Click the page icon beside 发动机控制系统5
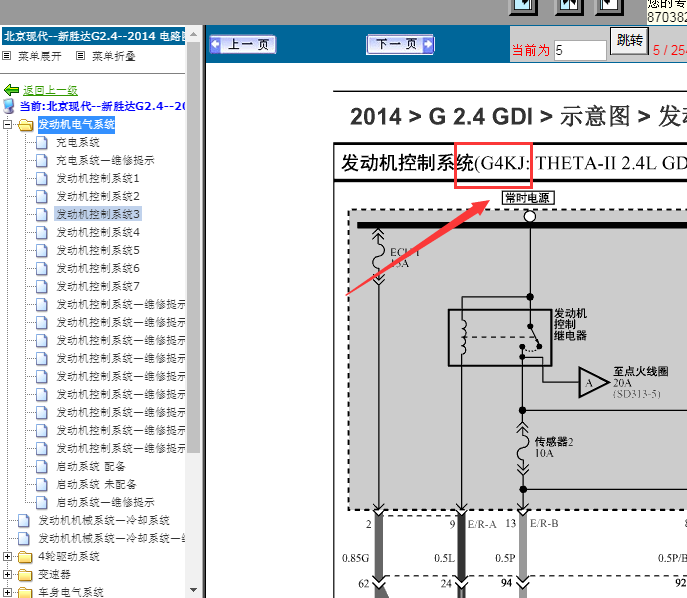Image resolution: width=687 pixels, height=598 pixels. point(42,250)
